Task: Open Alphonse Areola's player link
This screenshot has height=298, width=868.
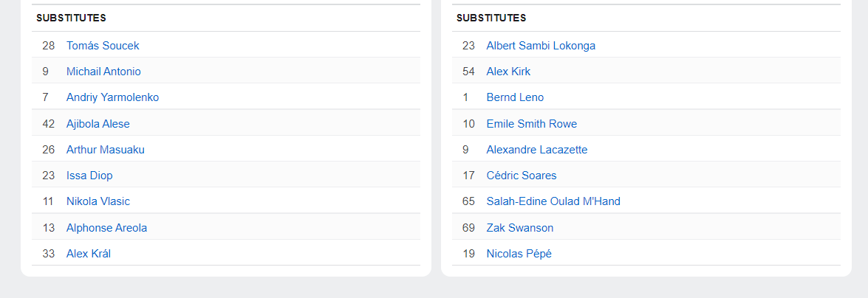Action: pos(106,228)
